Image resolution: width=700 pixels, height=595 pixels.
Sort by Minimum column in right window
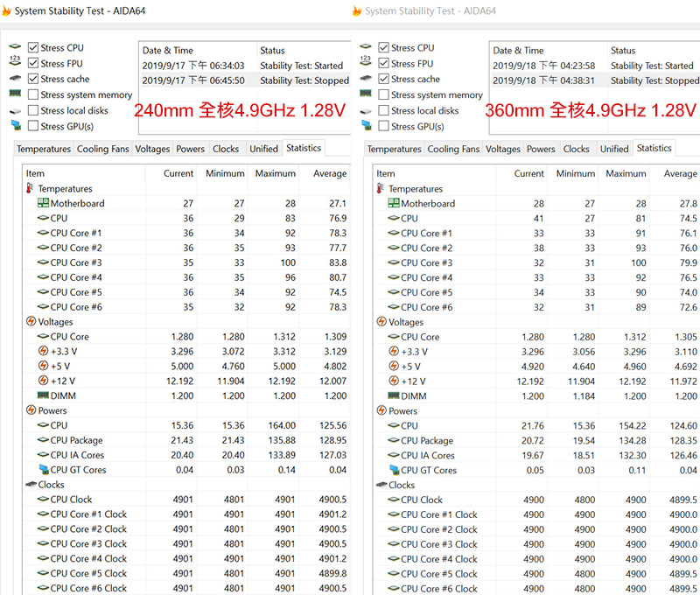pos(572,173)
